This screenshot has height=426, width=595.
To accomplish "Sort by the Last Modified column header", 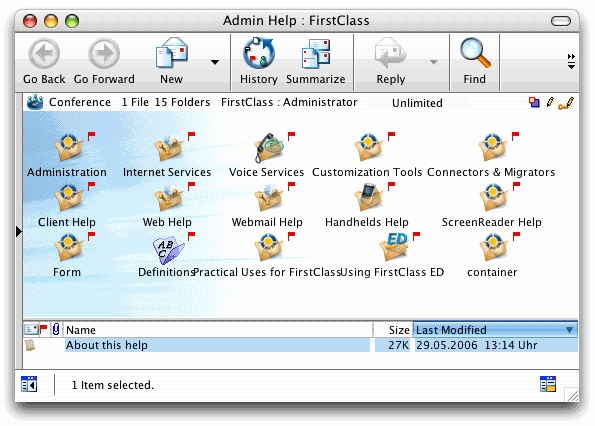I will 495,330.
